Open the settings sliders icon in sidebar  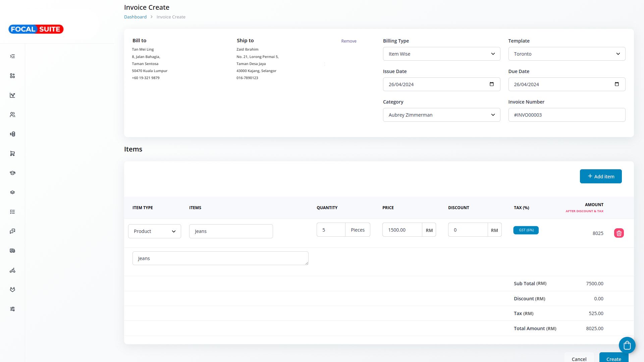(x=12, y=309)
